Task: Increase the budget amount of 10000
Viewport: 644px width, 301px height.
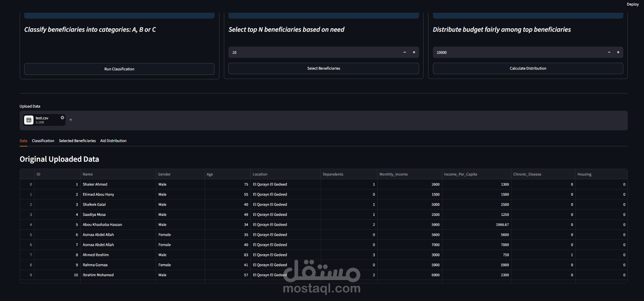Action: pos(618,52)
